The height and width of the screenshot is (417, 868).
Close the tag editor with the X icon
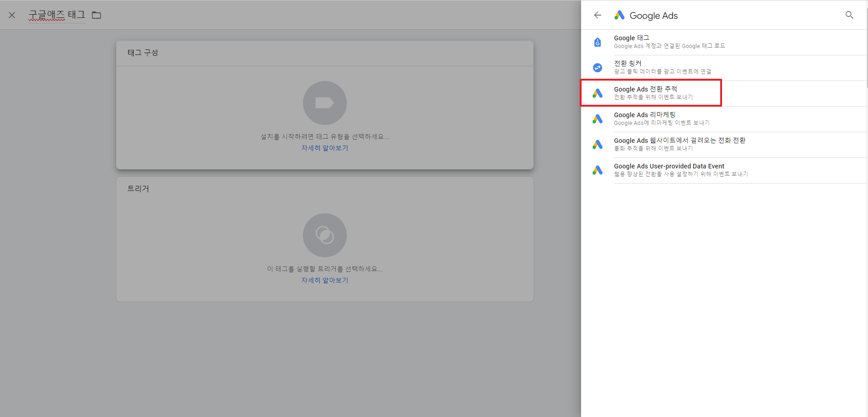point(12,15)
